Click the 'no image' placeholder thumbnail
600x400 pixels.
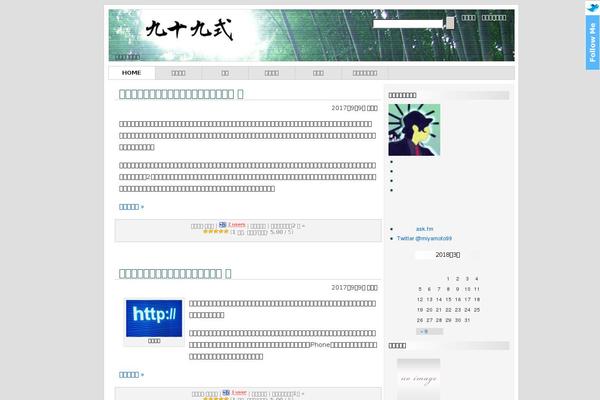[419, 379]
